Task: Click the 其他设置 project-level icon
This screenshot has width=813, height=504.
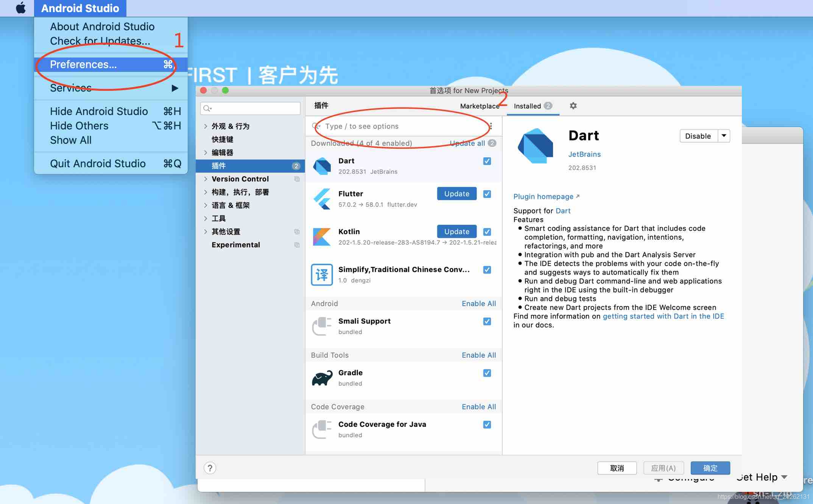Action: point(297,232)
